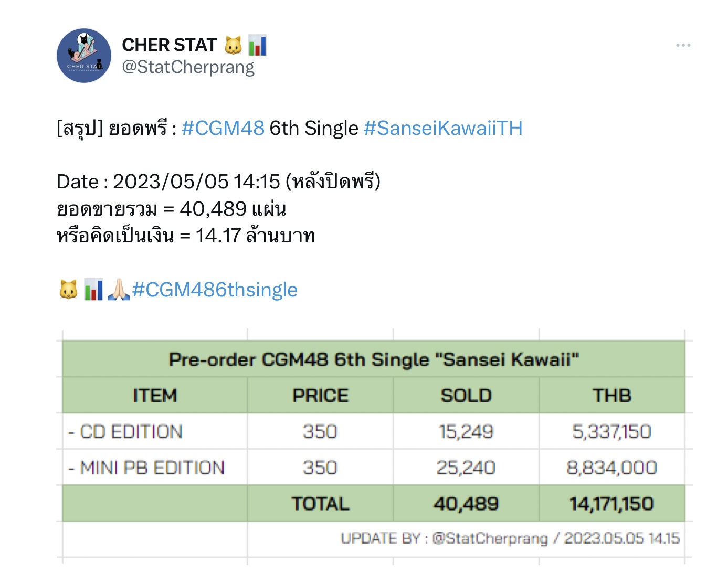The image size is (728, 584).
Task: Open the pre-order table image
Action: tap(374, 447)
